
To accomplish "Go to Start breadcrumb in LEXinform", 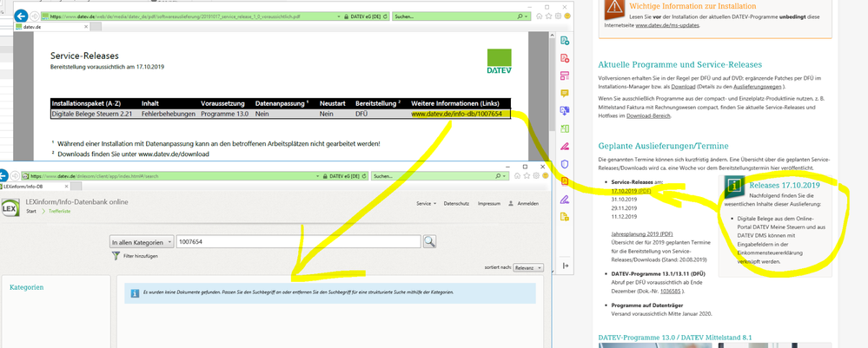I will pos(31,212).
